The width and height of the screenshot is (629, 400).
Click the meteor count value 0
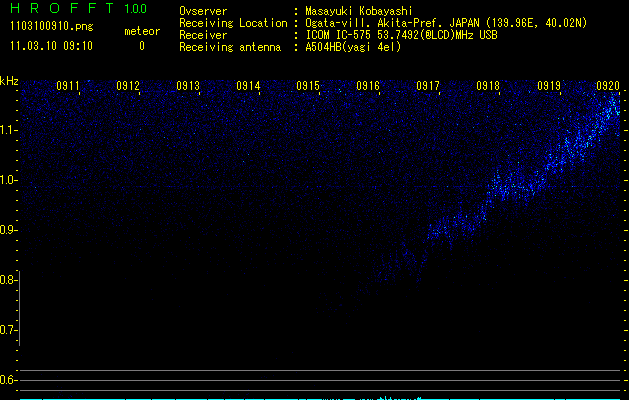(142, 47)
